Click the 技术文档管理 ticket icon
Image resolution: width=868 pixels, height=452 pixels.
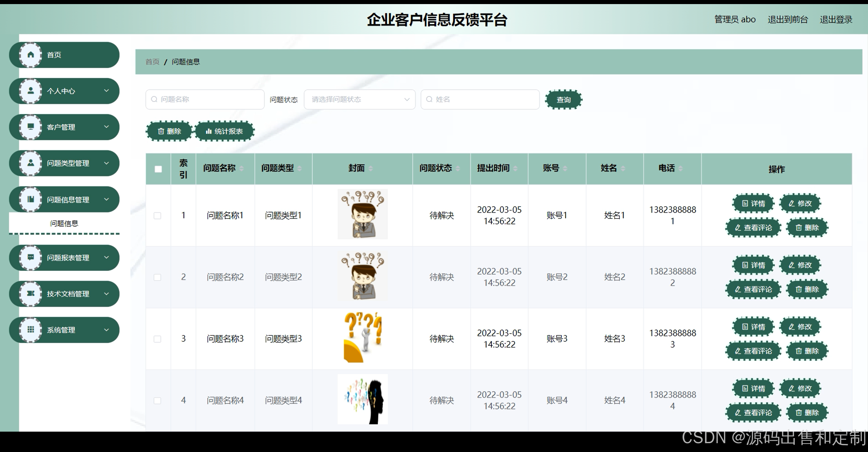click(31, 294)
